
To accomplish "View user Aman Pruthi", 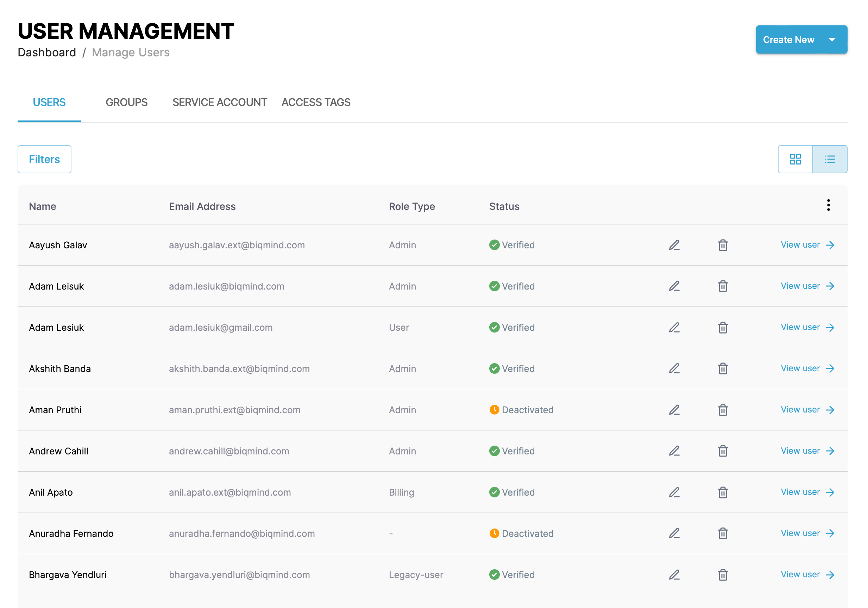I will pyautogui.click(x=807, y=410).
